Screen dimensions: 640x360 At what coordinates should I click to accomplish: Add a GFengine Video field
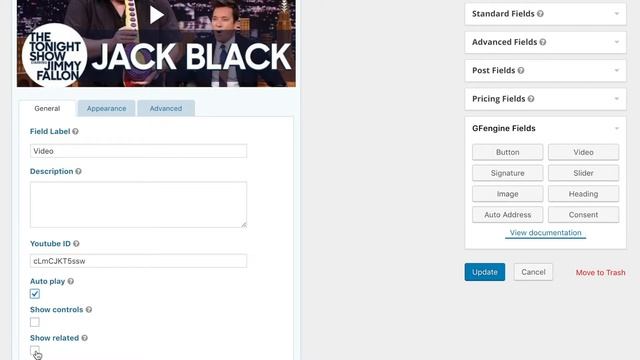[583, 152]
